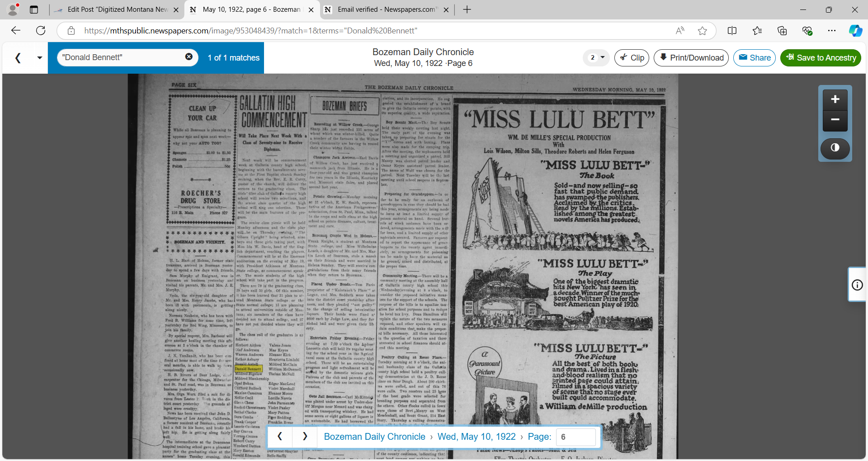The image size is (868, 461).
Task: Save the page to Ancestry
Action: (821, 58)
